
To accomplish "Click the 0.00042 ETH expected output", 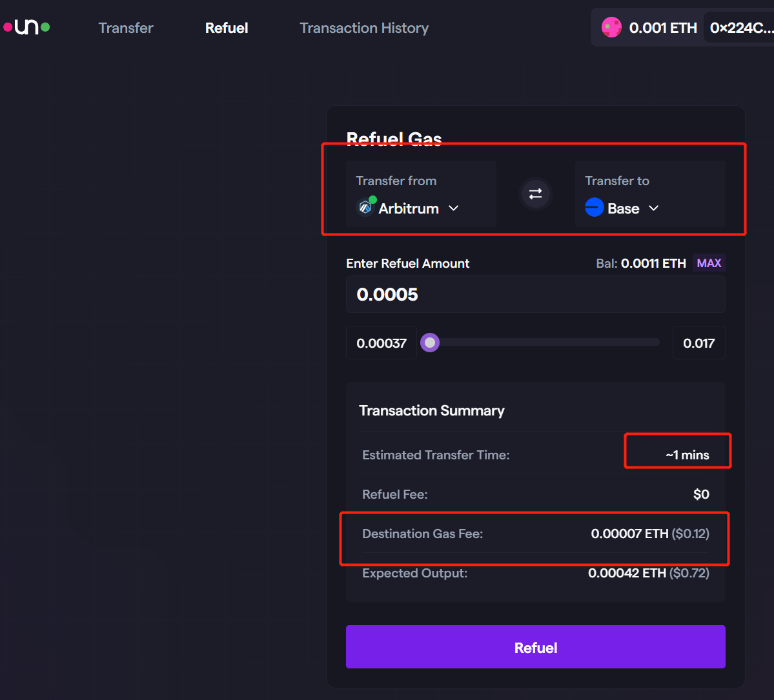I will 649,573.
